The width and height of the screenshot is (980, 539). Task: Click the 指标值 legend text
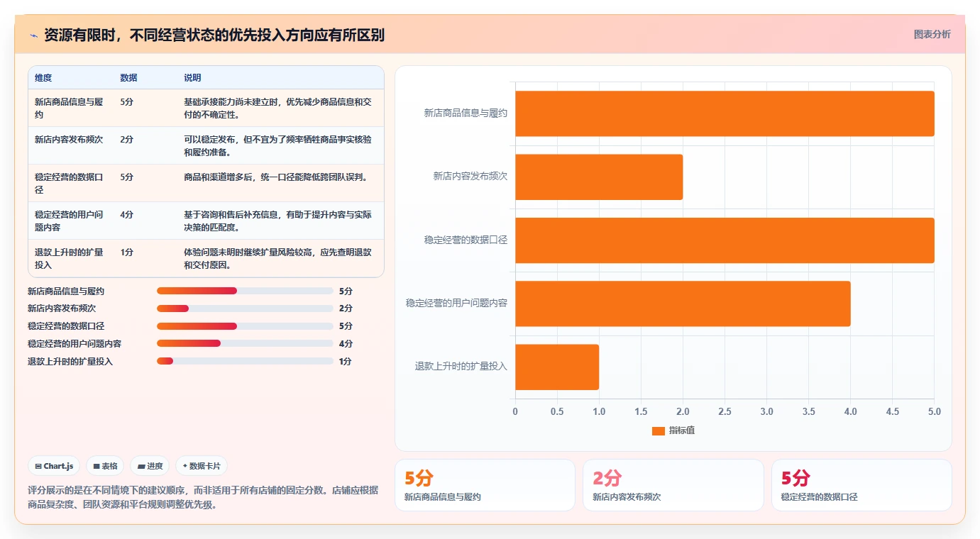pos(682,430)
